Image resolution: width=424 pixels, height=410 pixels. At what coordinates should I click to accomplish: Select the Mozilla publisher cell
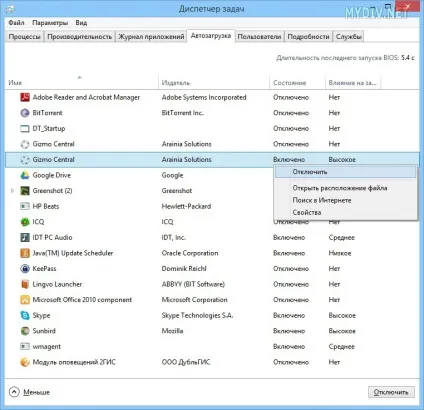tap(172, 331)
